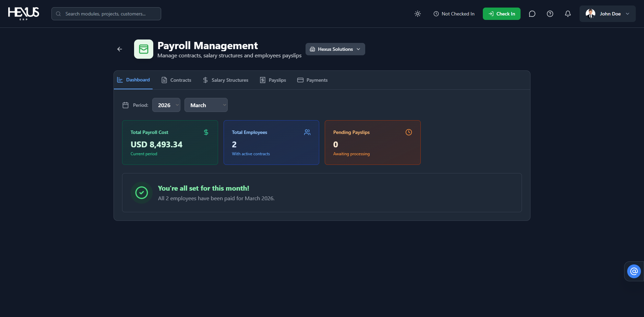
Task: Open the Hexus Solutions company selector
Action: pyautogui.click(x=335, y=49)
